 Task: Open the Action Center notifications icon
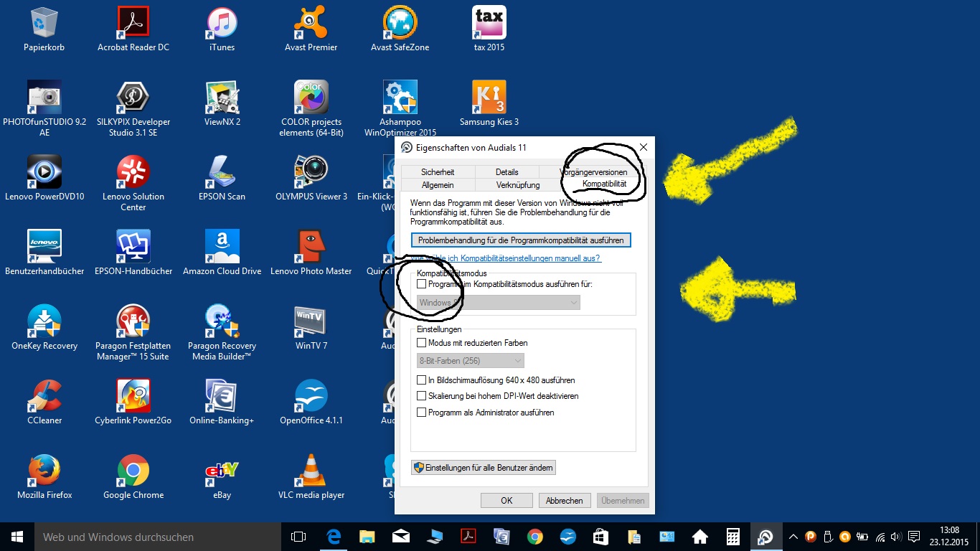pos(914,537)
